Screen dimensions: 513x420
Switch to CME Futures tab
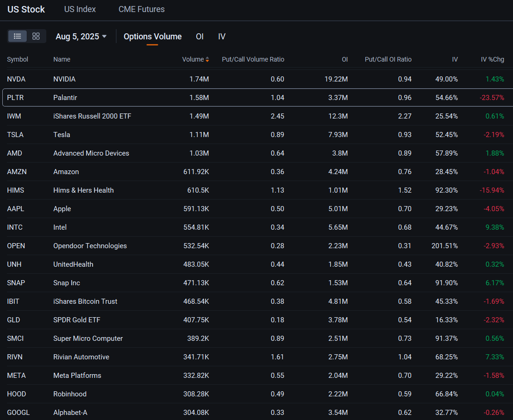click(141, 9)
